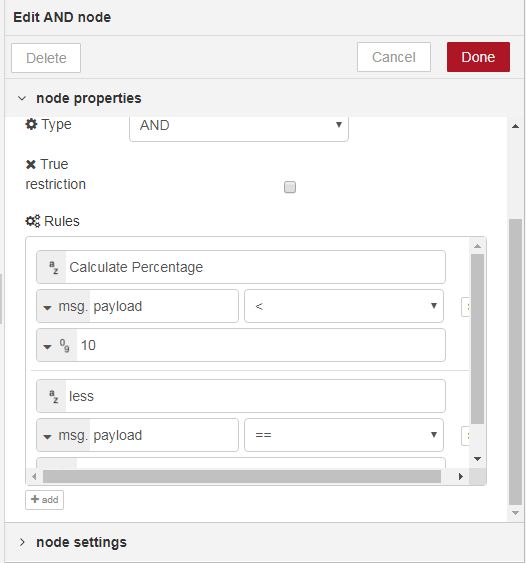Click the gear icon next to Type
The width and height of the screenshot is (526, 563).
[x=31, y=124]
